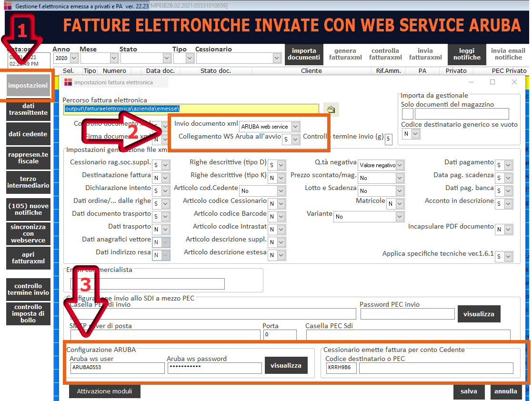Click apri fatturaxml in the sidebar

point(28,258)
